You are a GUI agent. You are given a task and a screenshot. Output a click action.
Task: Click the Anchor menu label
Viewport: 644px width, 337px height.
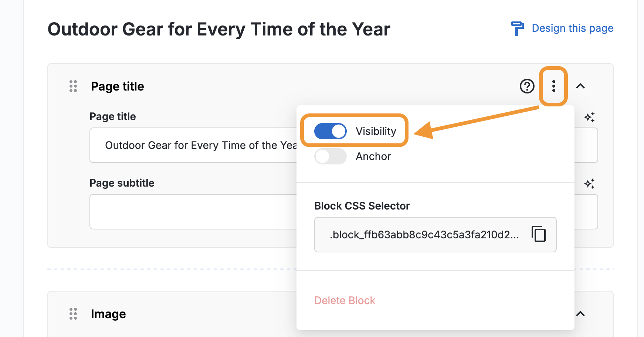(373, 156)
